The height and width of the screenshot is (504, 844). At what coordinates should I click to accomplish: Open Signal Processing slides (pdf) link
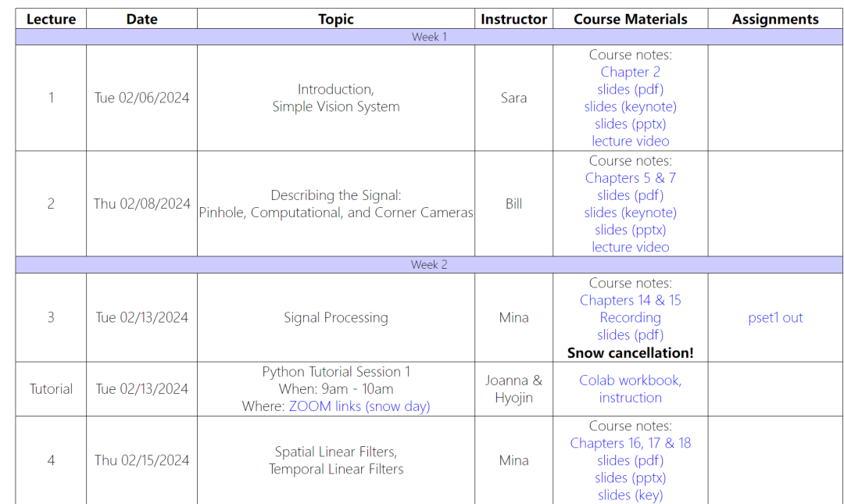tap(630, 334)
